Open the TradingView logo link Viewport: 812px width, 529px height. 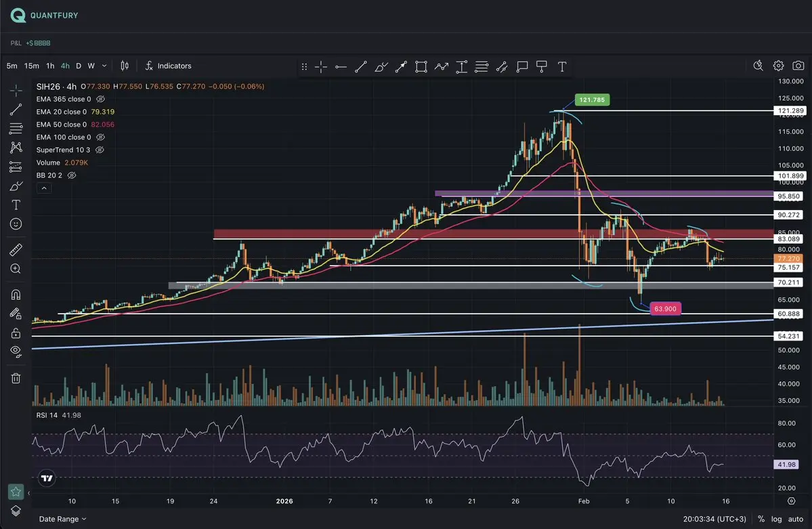coord(47,478)
